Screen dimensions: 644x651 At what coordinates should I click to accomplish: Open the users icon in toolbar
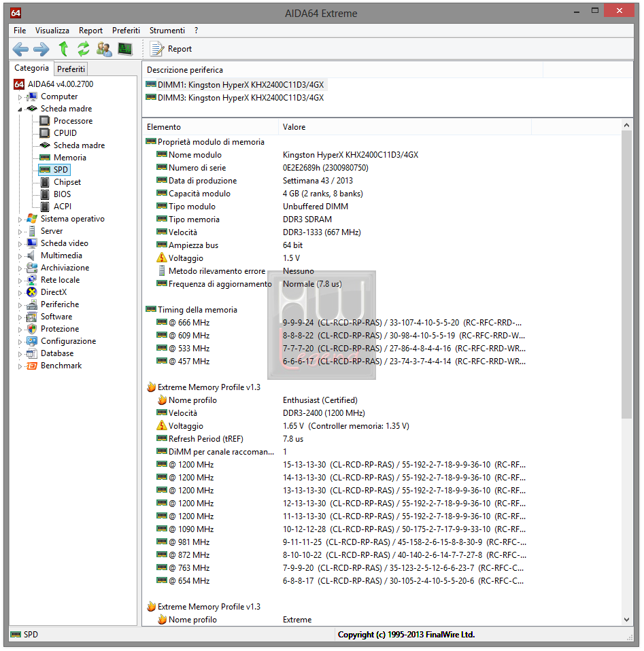coord(104,49)
